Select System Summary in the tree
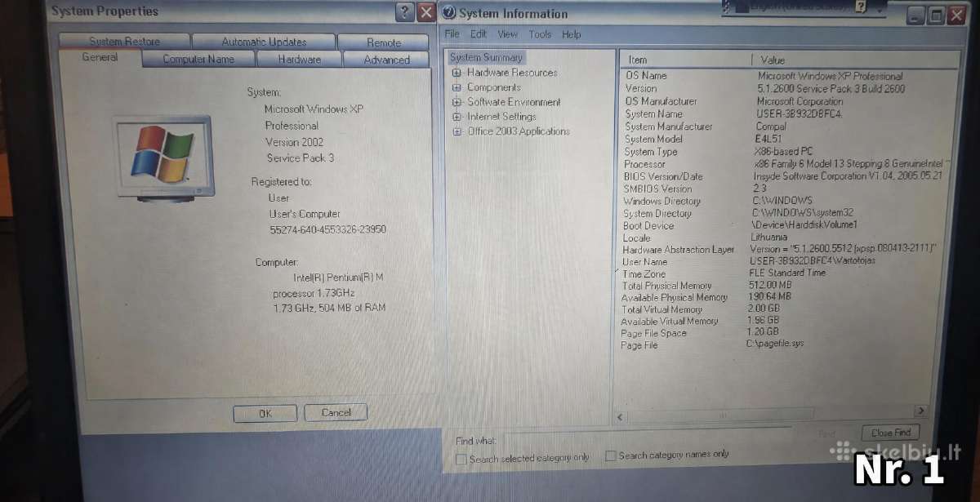The image size is (980, 502). 486,57
